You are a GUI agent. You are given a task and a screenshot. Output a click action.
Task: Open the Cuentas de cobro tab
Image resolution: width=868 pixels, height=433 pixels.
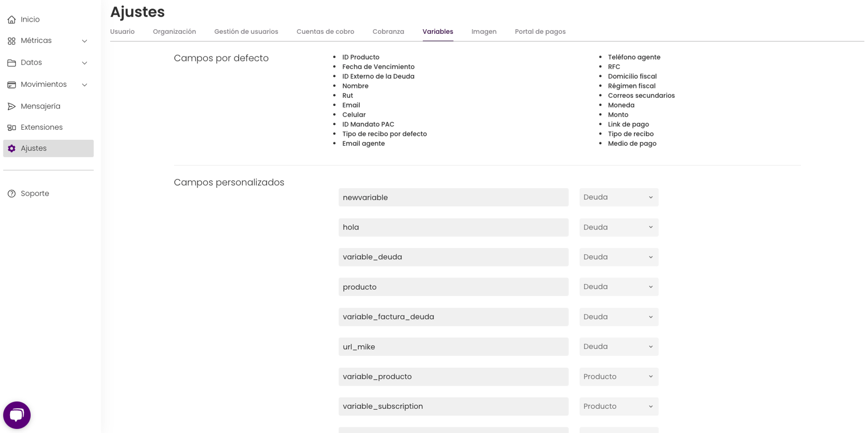click(325, 32)
